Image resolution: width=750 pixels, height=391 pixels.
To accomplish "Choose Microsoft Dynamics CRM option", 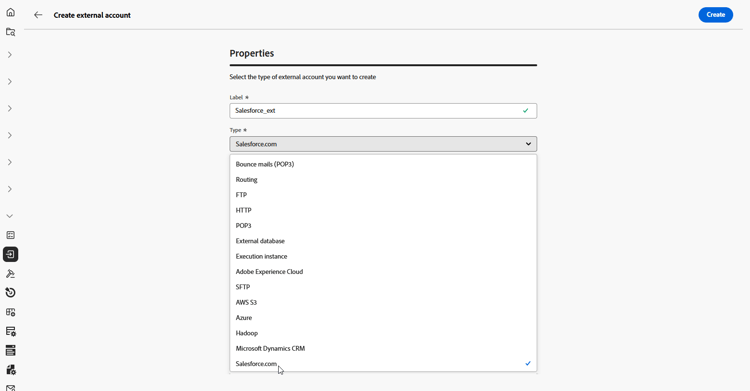I will (x=383, y=348).
